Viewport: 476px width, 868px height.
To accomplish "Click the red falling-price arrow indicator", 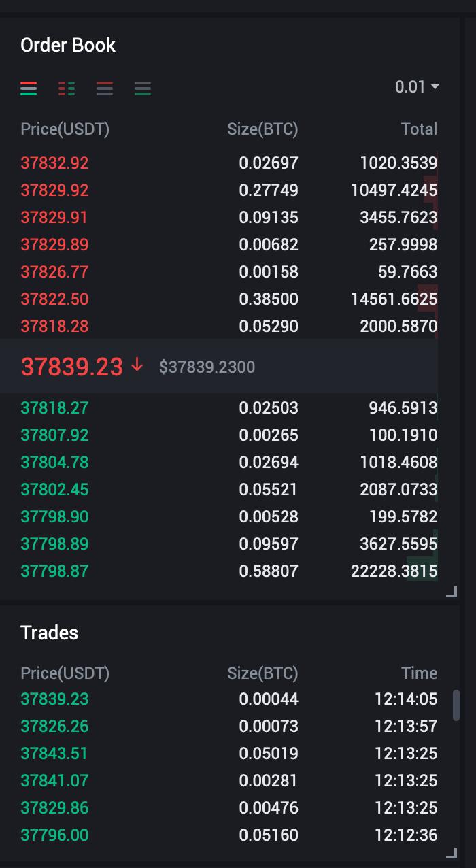I will pyautogui.click(x=137, y=365).
